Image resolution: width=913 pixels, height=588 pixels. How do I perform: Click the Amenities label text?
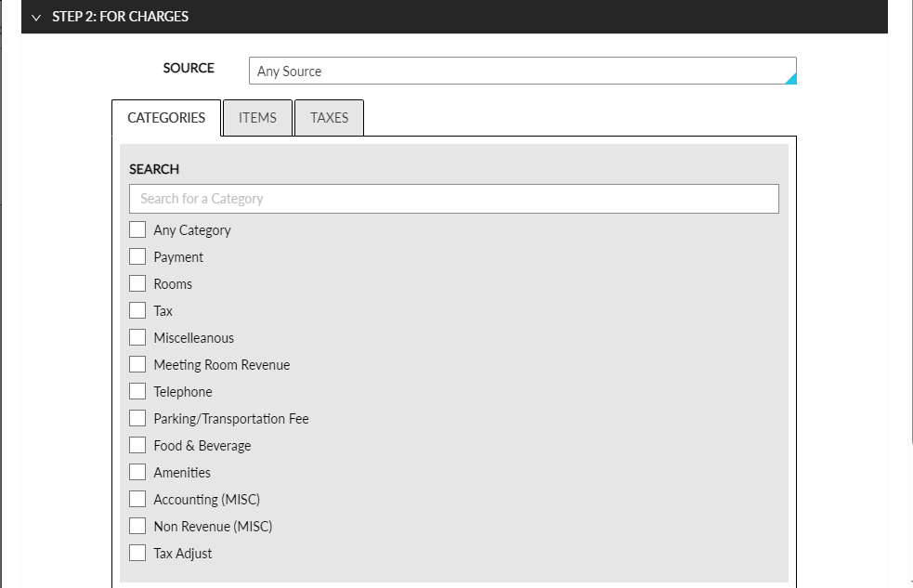pyautogui.click(x=182, y=473)
